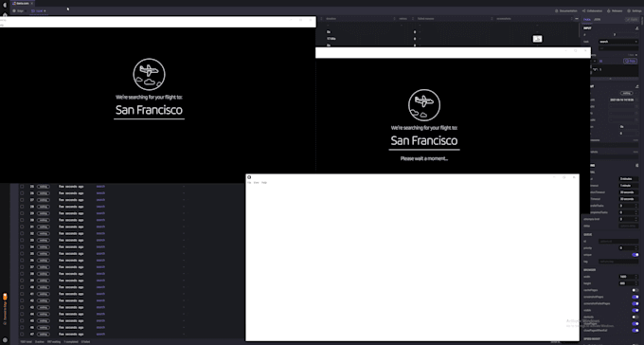The image size is (644, 345).
Task: Click the Collaboration share icon
Action: click(583, 11)
